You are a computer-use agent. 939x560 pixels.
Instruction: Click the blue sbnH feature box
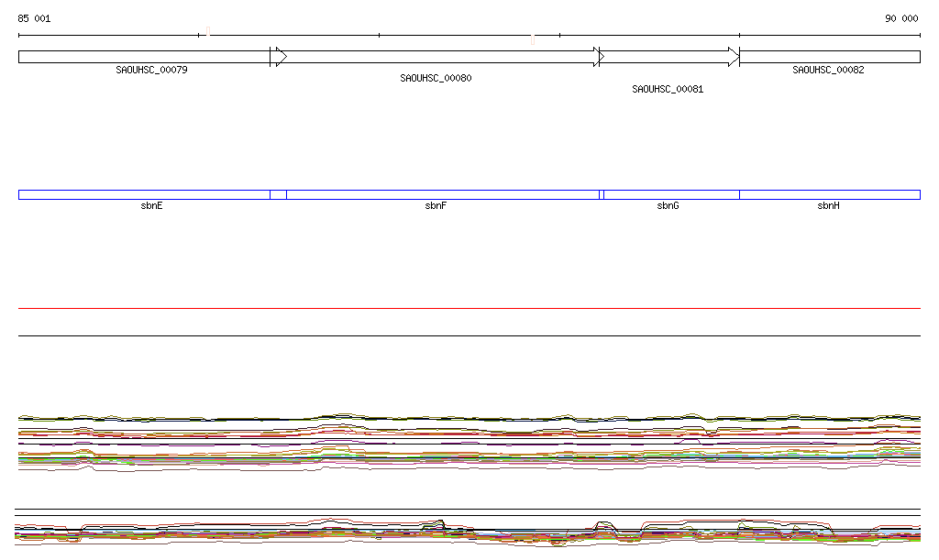coord(829,194)
